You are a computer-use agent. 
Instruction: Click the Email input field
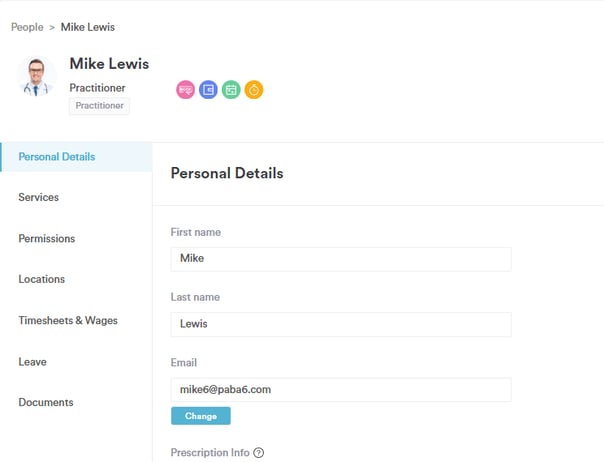340,389
